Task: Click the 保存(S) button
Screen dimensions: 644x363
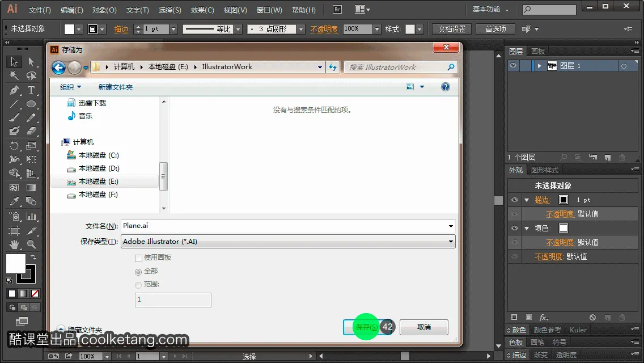Action: (x=367, y=327)
